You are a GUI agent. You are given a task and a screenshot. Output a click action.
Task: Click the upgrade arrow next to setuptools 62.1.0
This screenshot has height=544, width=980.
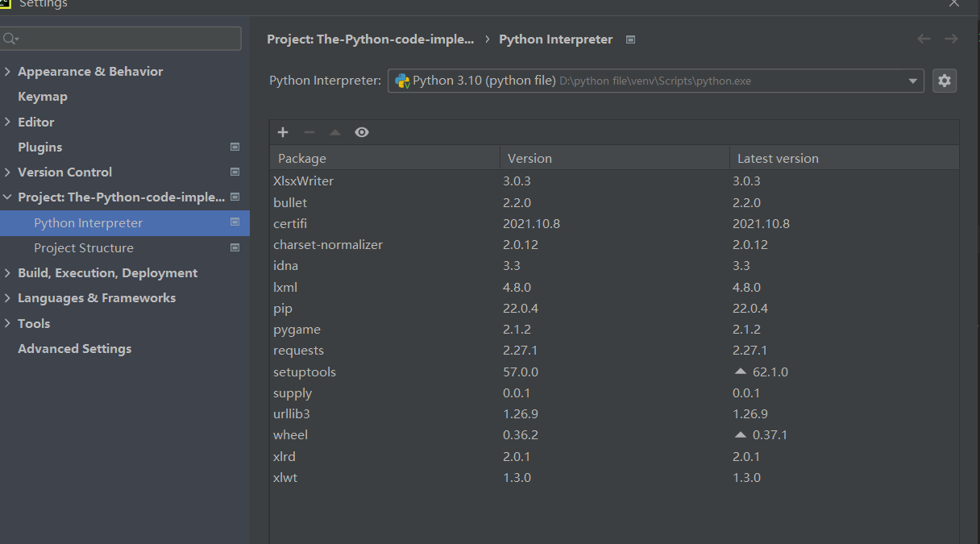tap(741, 372)
